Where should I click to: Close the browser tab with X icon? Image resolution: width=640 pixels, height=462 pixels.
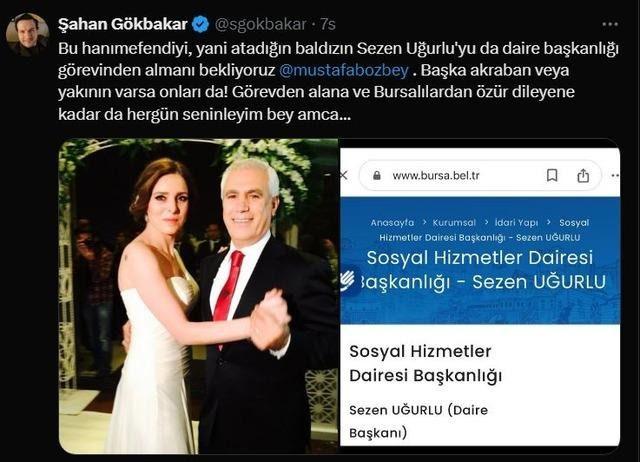point(344,175)
